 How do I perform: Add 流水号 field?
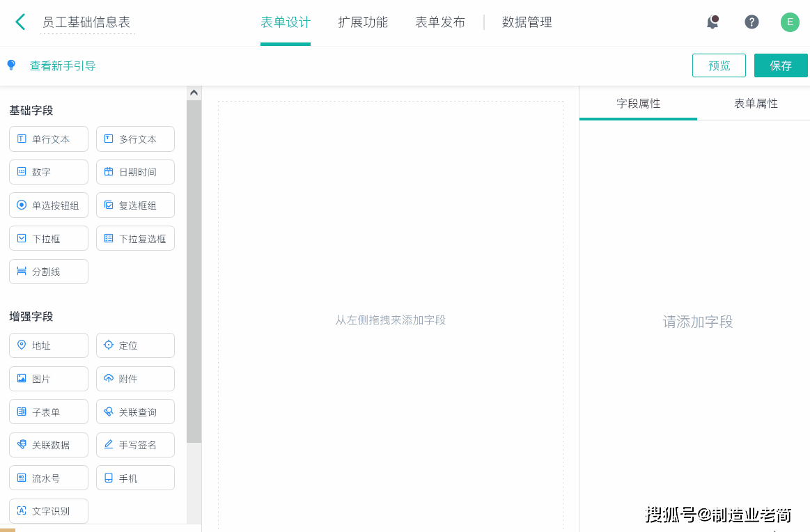pyautogui.click(x=49, y=478)
